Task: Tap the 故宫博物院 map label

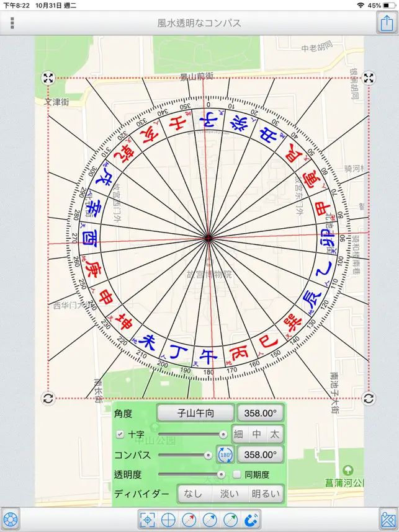Action: (x=209, y=274)
